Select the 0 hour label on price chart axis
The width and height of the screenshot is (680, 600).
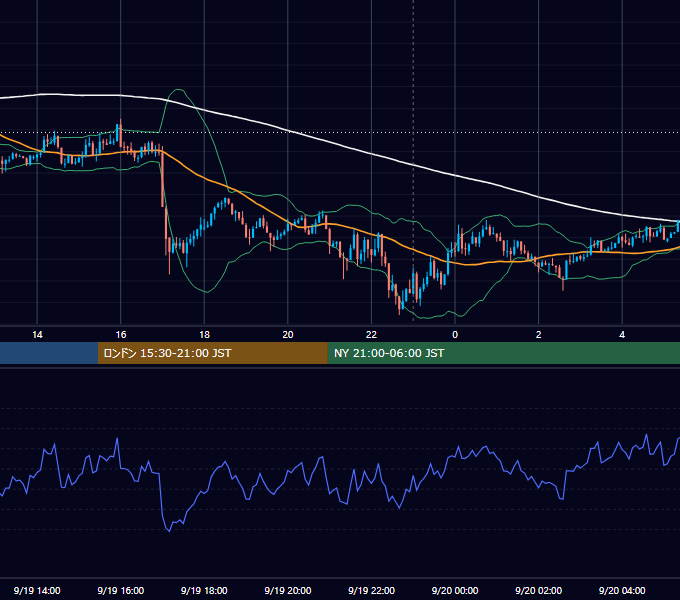tap(455, 335)
